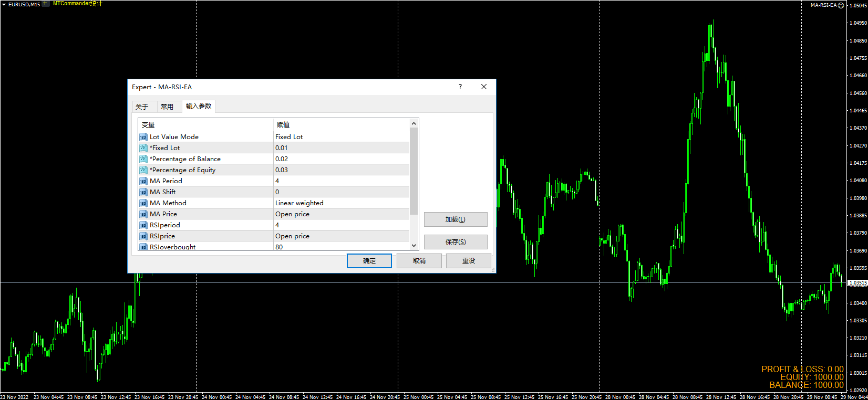
Task: Open the RSIprice Open price value
Action: [342, 236]
